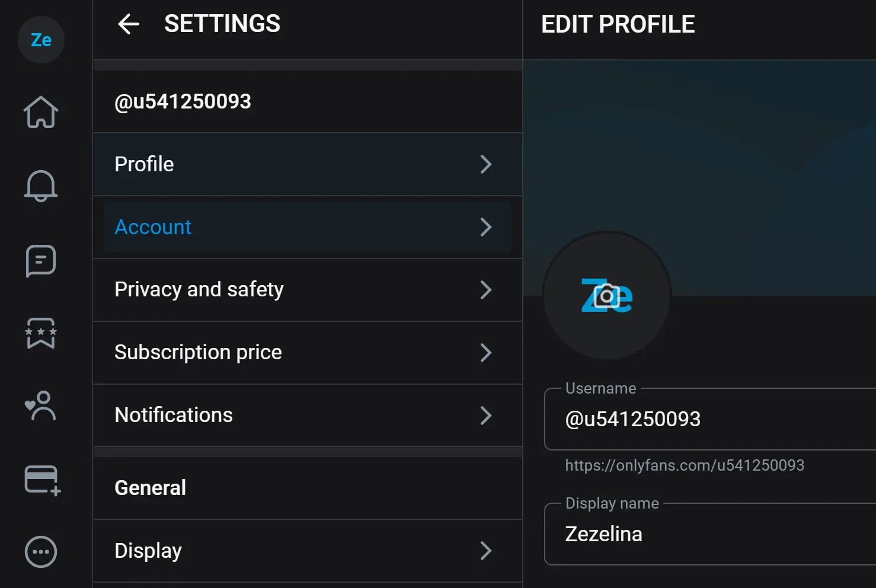Expand the Display settings section
This screenshot has height=588, width=876.
click(x=307, y=551)
